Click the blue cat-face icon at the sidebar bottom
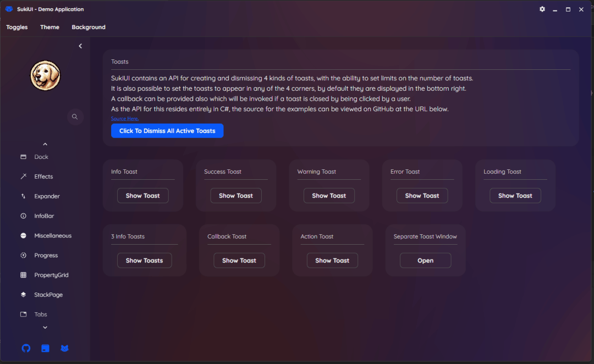This screenshot has height=364, width=594. point(64,348)
